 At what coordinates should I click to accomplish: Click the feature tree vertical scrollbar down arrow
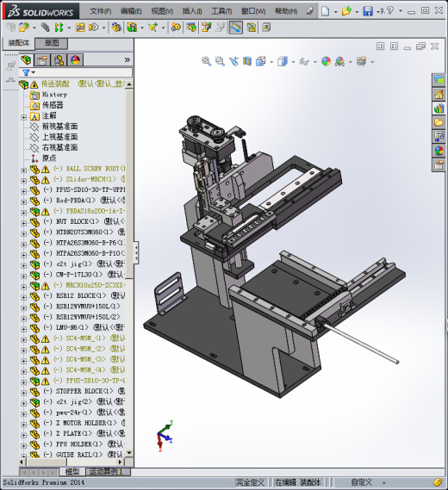(x=129, y=453)
